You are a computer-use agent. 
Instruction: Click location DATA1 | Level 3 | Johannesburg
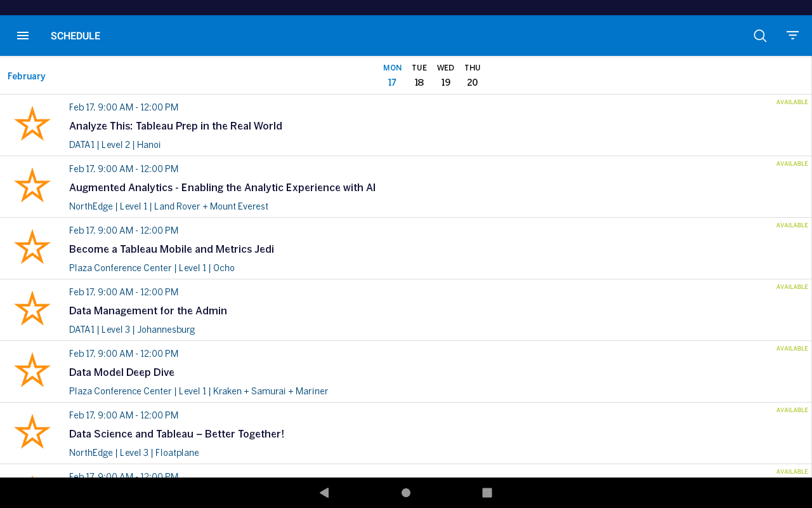[x=132, y=330]
